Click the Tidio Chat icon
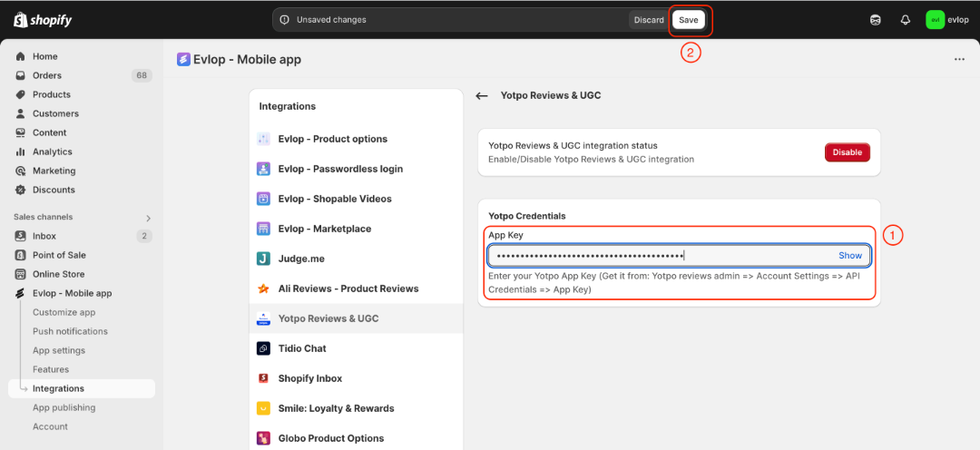Image resolution: width=980 pixels, height=450 pixels. tap(263, 348)
